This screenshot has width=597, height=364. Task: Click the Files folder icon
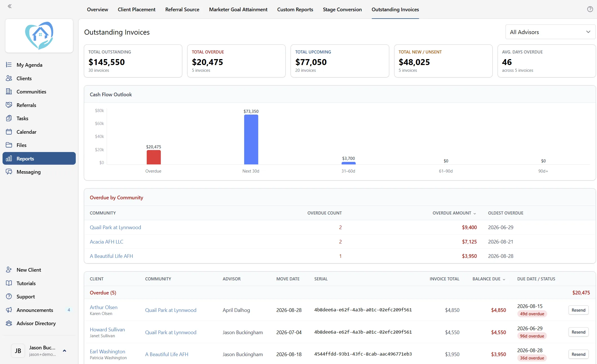9,145
